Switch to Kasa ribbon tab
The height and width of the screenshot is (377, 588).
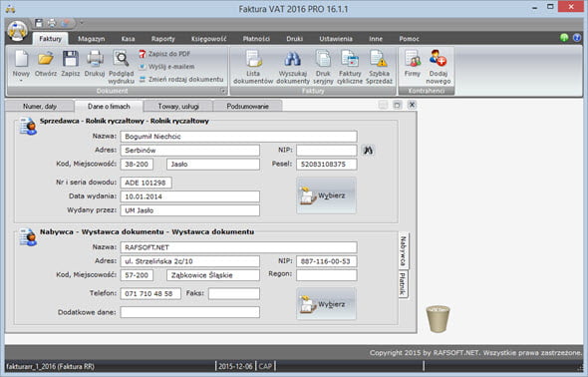128,39
